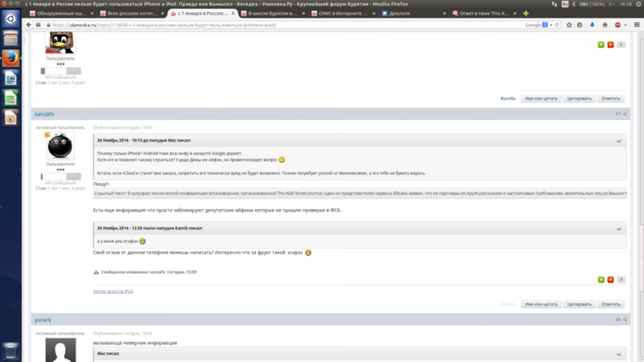Image resolution: width=644 pixels, height=362 pixels.
Task: Open Files manager from the dock
Action: point(10,39)
